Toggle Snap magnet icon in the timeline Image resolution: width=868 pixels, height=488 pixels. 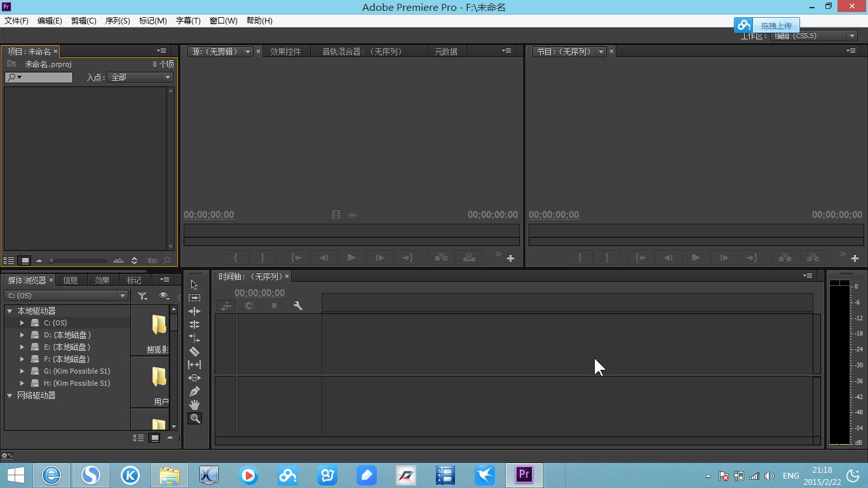(249, 306)
